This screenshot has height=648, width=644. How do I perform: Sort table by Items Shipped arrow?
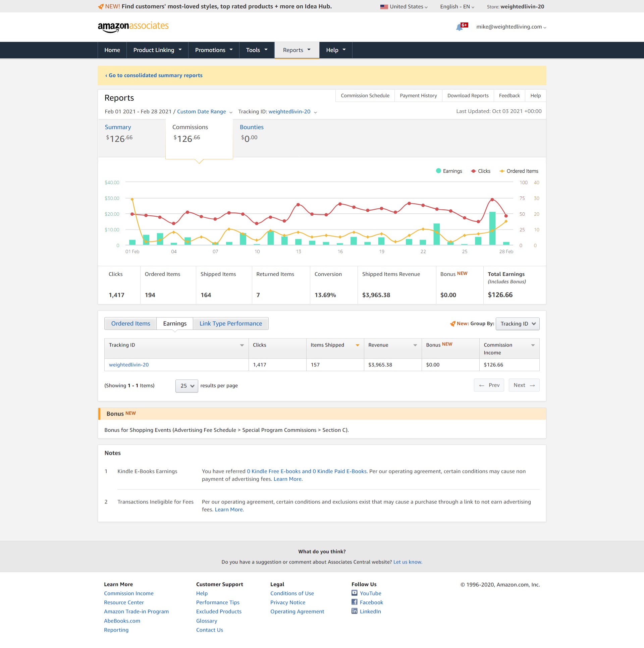pyautogui.click(x=358, y=345)
